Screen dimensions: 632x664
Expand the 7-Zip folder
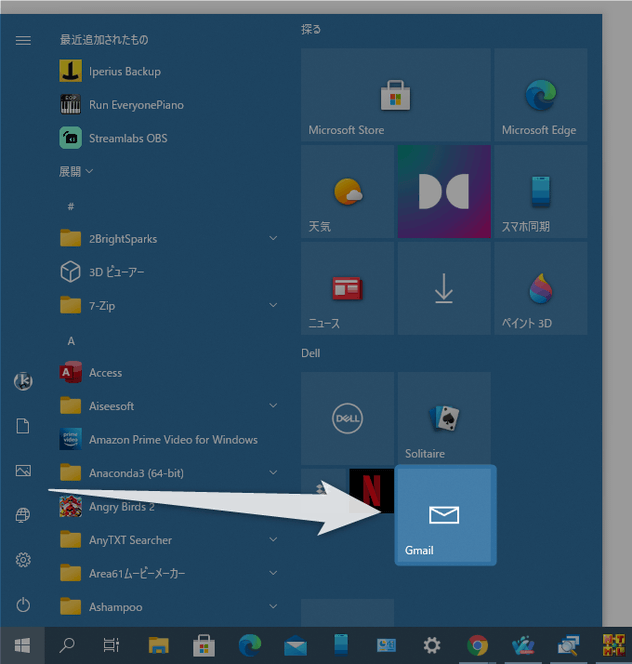point(169,305)
